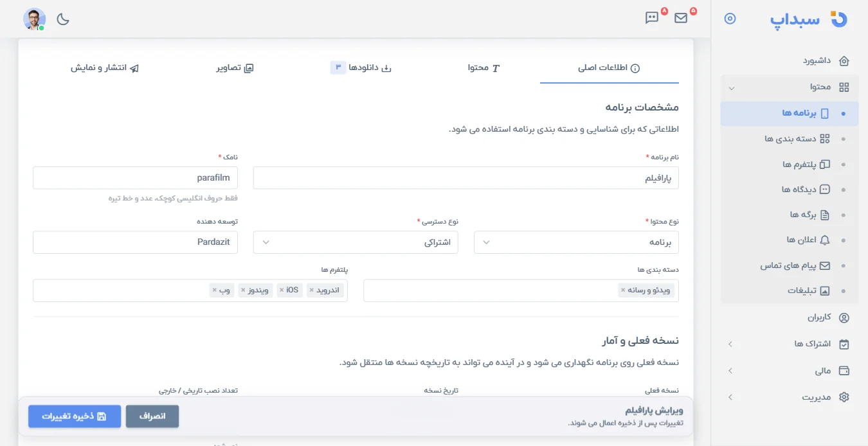Collapse the محتوا sidebar section
868x446 pixels.
790,87
